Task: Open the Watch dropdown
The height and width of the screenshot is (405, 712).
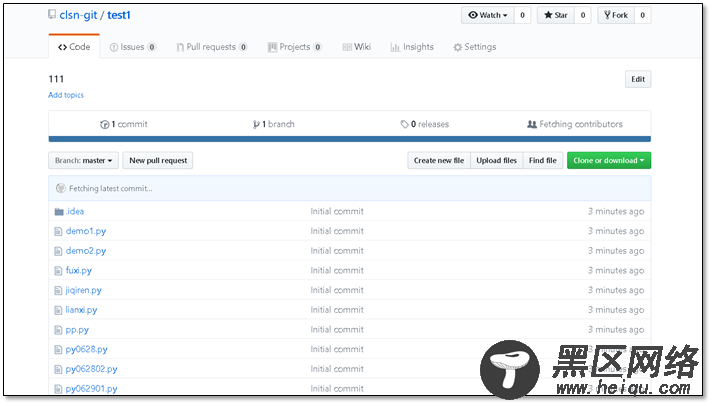Action: pos(488,15)
